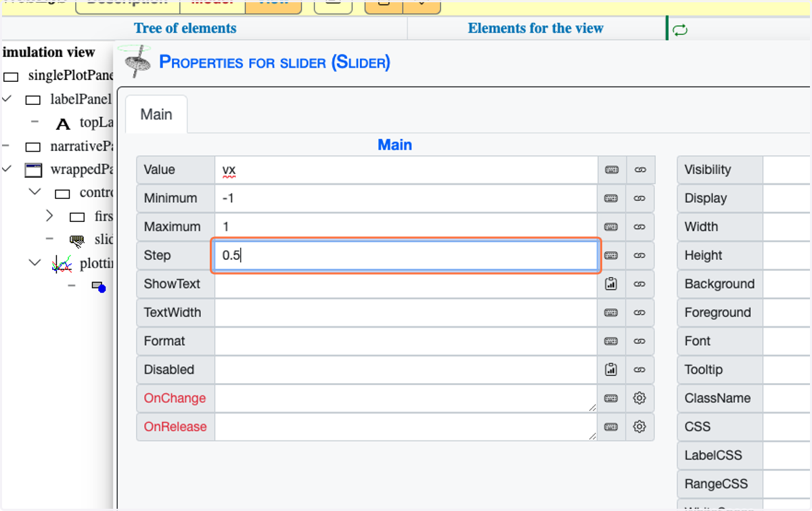Click the Font property label
This screenshot has width=812, height=511.
click(x=697, y=341)
